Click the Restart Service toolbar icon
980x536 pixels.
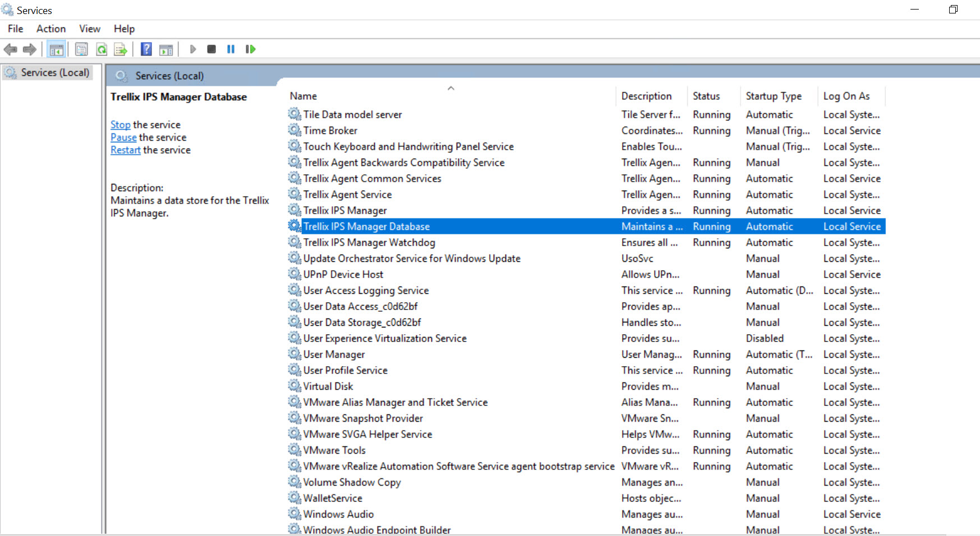click(x=250, y=49)
